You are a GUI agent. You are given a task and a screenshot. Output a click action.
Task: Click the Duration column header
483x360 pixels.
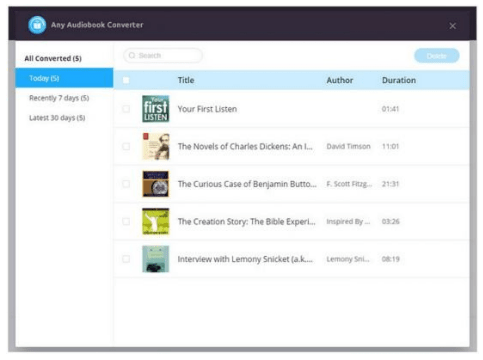(x=399, y=80)
